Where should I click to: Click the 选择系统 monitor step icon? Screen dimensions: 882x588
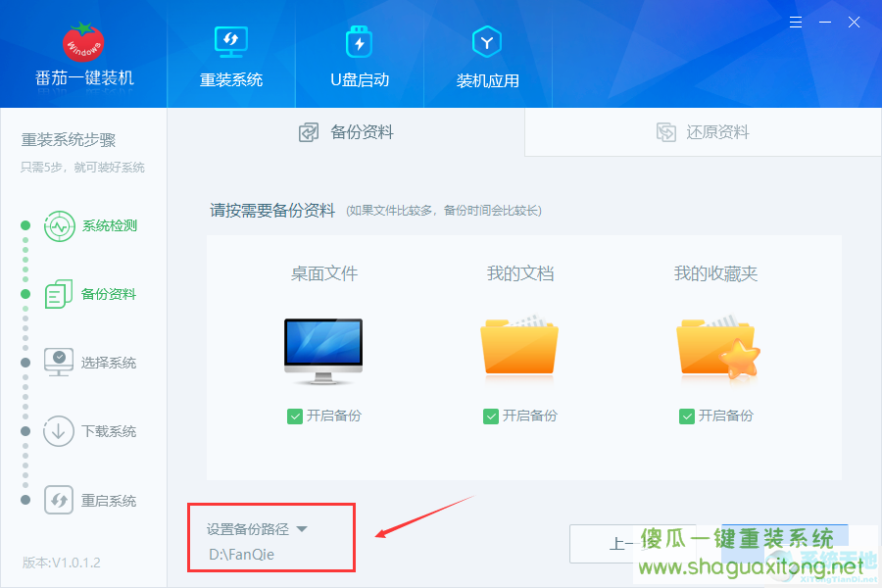[59, 363]
